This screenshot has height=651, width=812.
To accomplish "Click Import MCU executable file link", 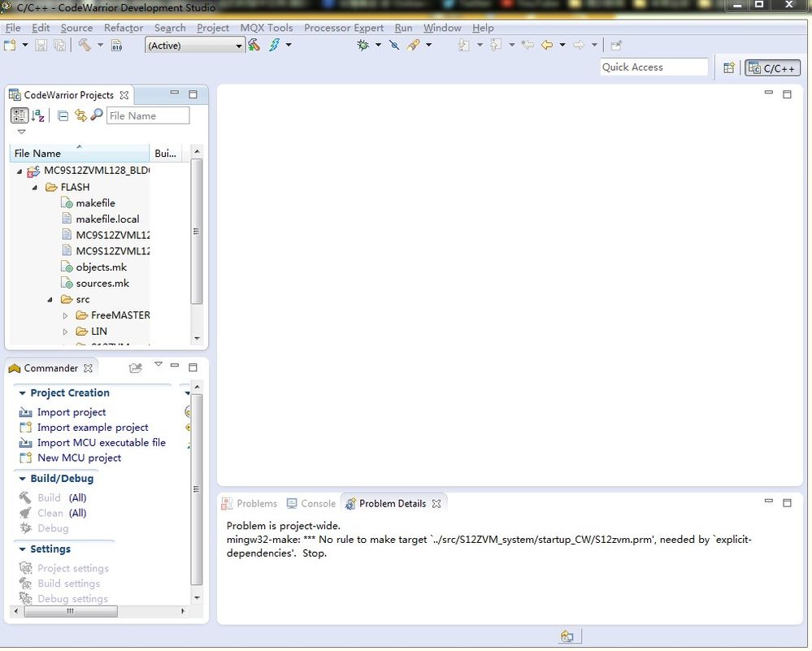I will pos(102,443).
